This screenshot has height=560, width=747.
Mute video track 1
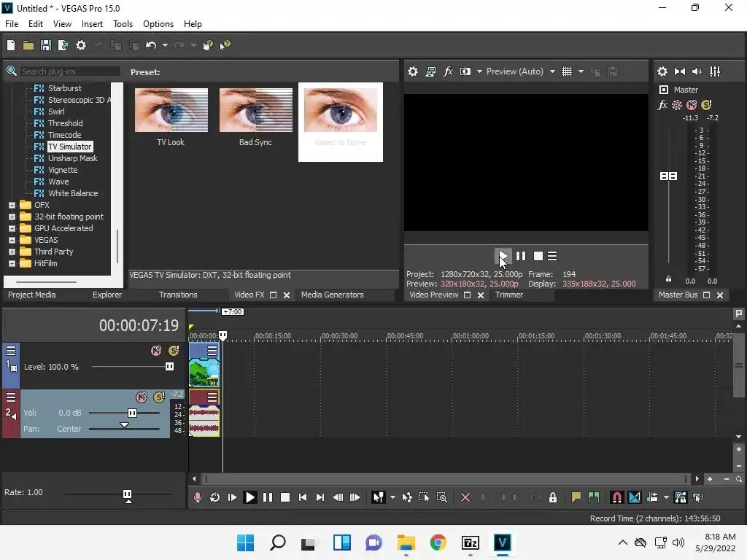pyautogui.click(x=156, y=351)
